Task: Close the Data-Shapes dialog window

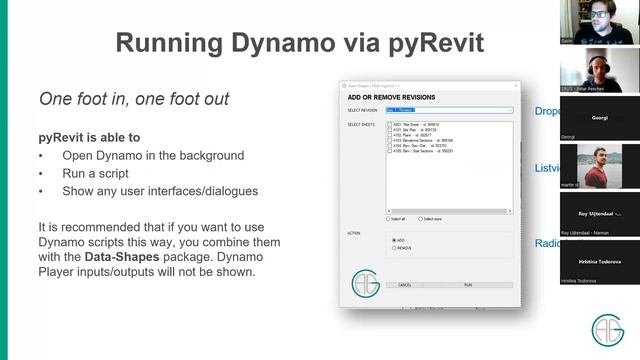Action: (516, 86)
